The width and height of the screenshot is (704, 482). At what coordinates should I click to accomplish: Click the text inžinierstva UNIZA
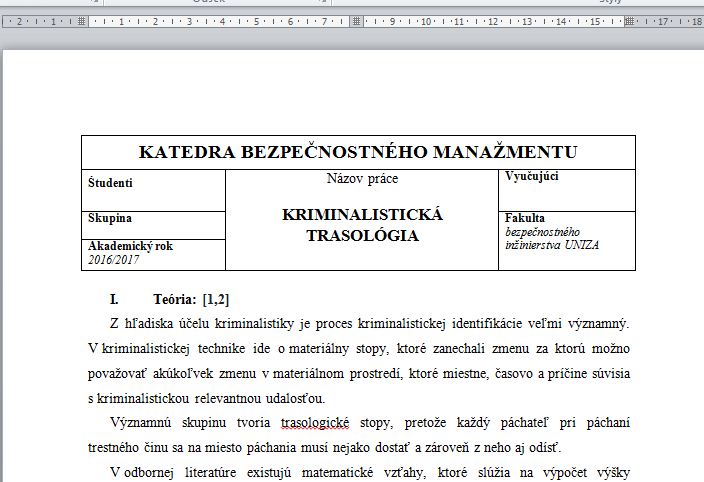(551, 244)
